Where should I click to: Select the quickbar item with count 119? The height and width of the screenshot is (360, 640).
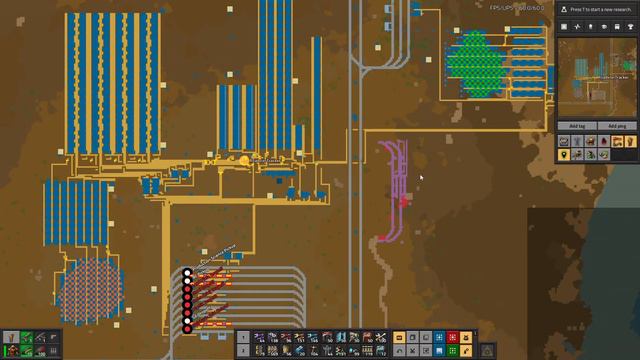367,351
